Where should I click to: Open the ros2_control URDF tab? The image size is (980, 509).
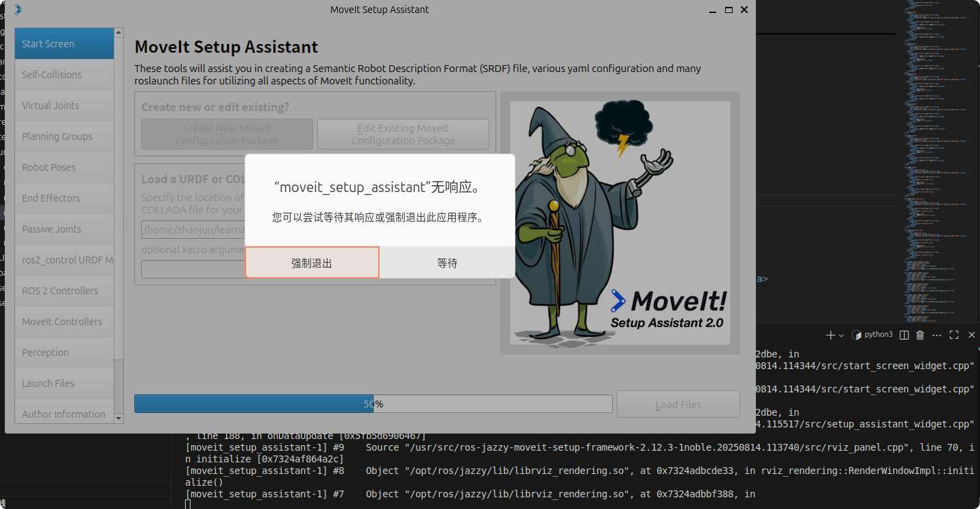pyautogui.click(x=64, y=259)
